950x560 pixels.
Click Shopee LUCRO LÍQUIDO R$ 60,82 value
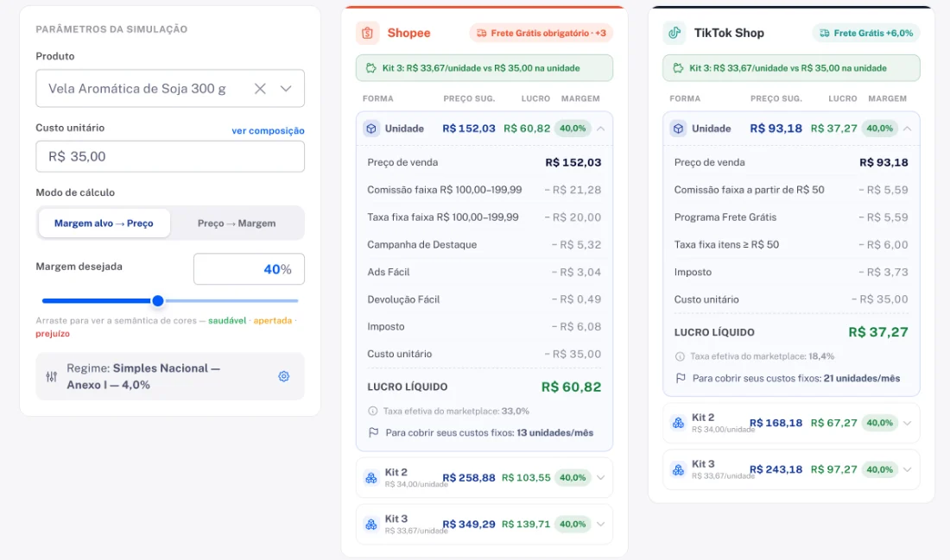(x=571, y=387)
